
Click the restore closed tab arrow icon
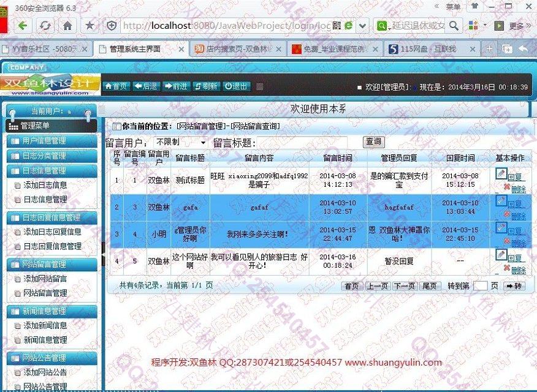point(523,49)
